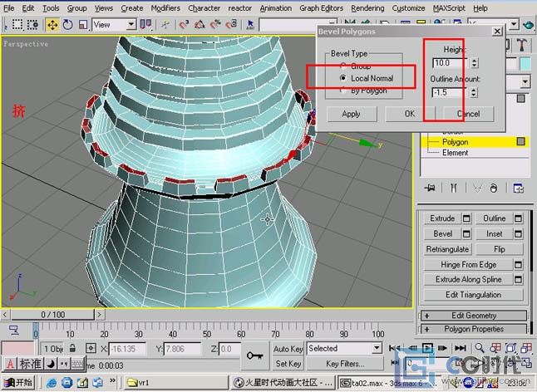Expand the Edit Geometry rollout
The height and width of the screenshot is (392, 537).
[474, 316]
